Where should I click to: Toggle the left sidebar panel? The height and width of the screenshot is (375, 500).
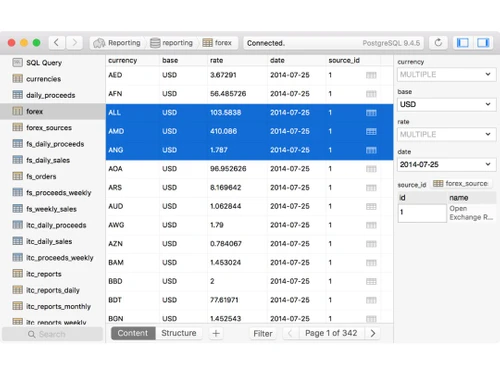pos(463,43)
